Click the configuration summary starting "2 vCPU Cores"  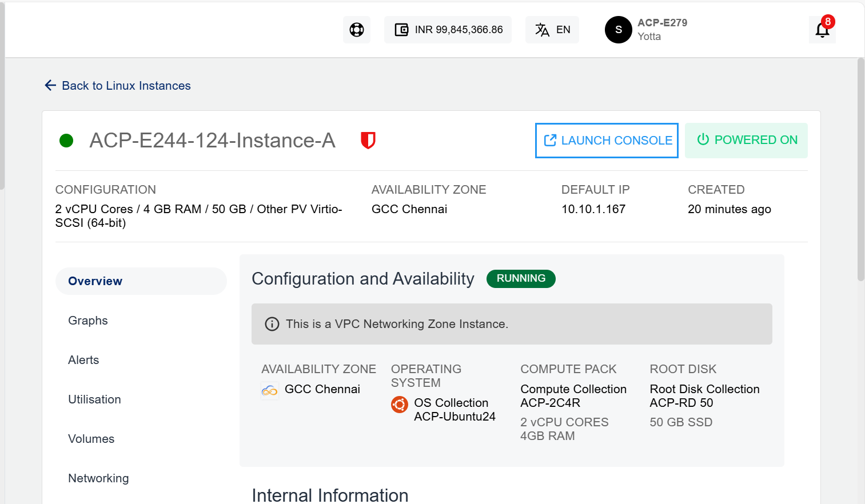pos(199,216)
